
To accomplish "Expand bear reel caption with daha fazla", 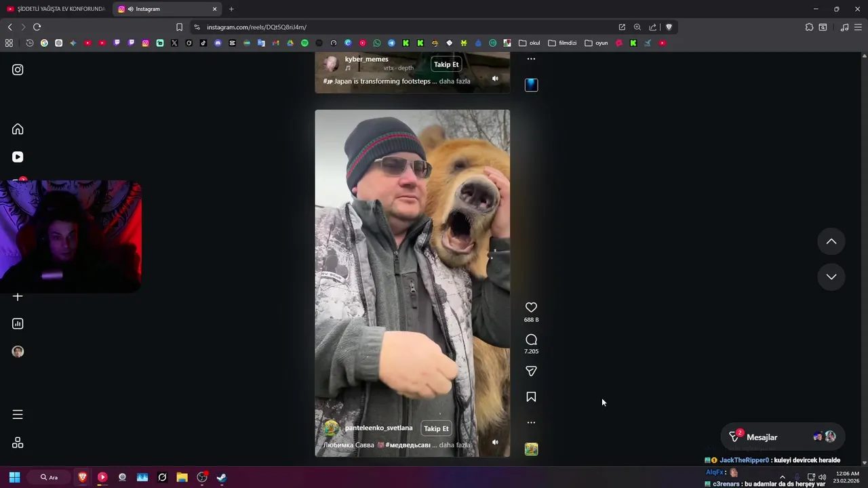I will (x=454, y=445).
